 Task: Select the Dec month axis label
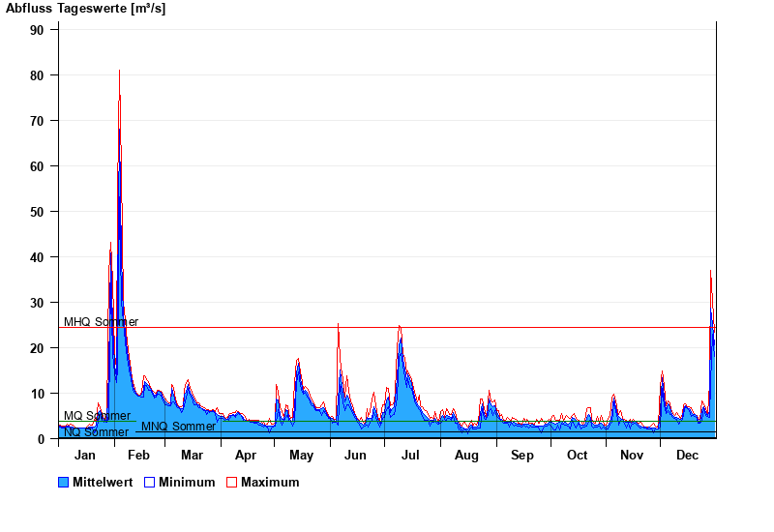point(687,456)
